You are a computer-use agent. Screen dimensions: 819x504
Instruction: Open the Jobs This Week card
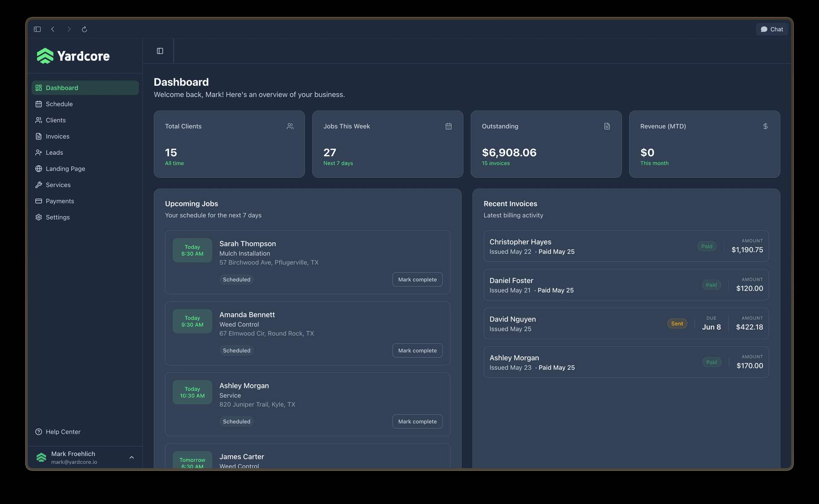point(388,144)
